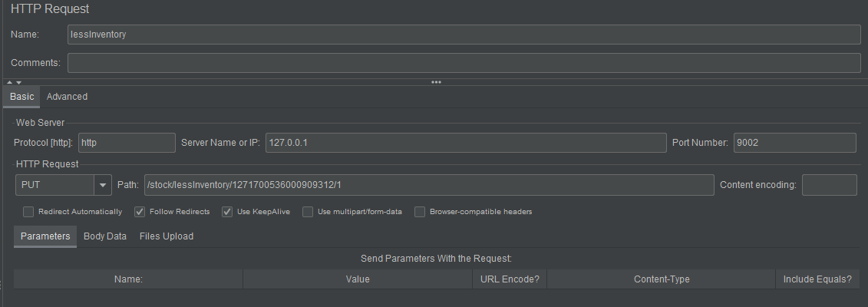Viewport: 868px width, 307px height.
Task: Click the Name: column header
Action: pyautogui.click(x=128, y=279)
